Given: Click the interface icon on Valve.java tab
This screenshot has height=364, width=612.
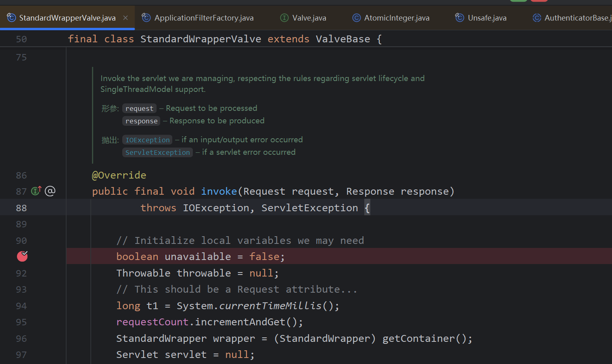Looking at the screenshot, I should tap(284, 18).
